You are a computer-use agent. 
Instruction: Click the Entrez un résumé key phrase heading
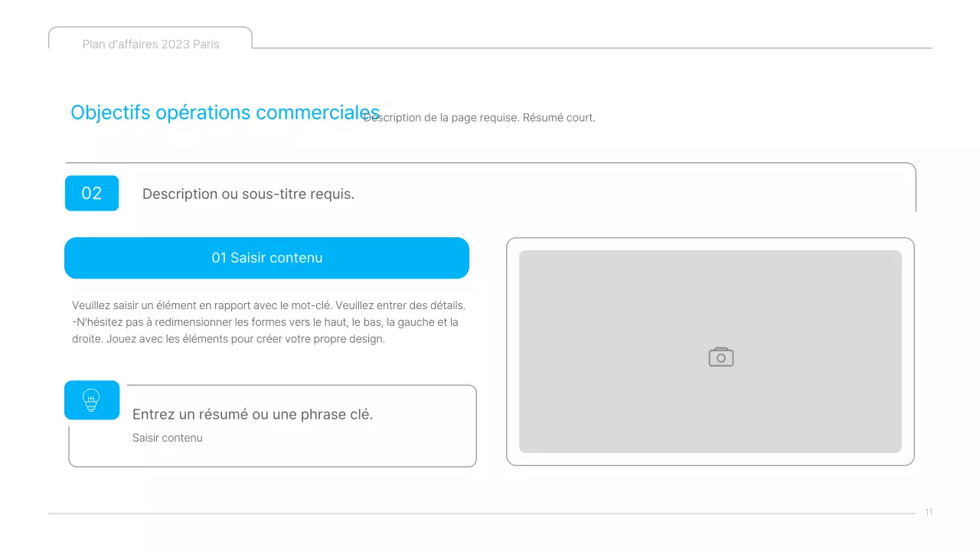click(x=253, y=415)
